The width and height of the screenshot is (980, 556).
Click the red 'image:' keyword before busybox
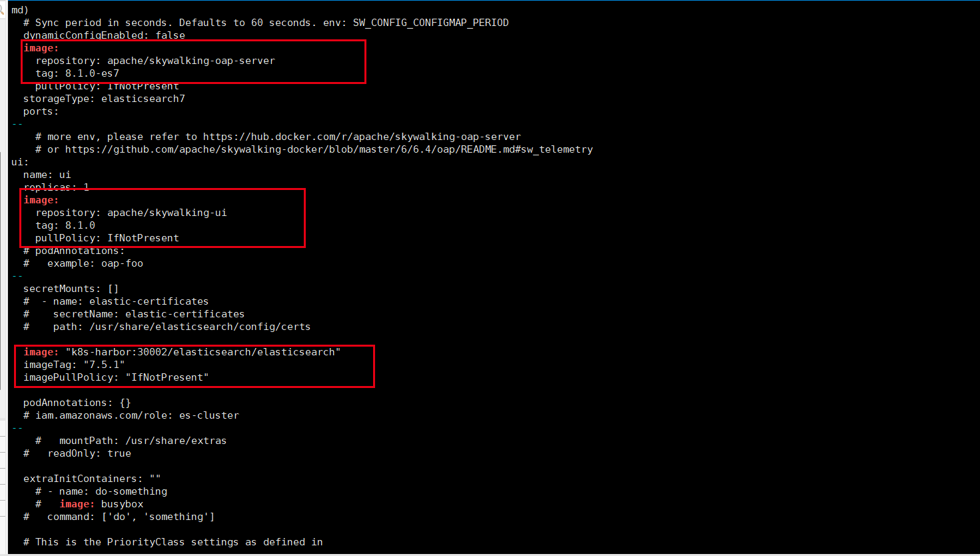coord(77,504)
